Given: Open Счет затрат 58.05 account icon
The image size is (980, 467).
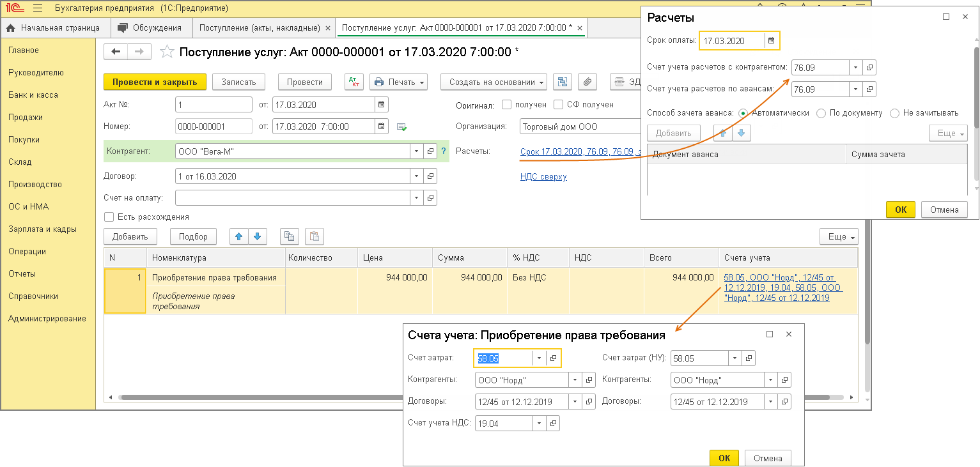Looking at the screenshot, I should (554, 358).
